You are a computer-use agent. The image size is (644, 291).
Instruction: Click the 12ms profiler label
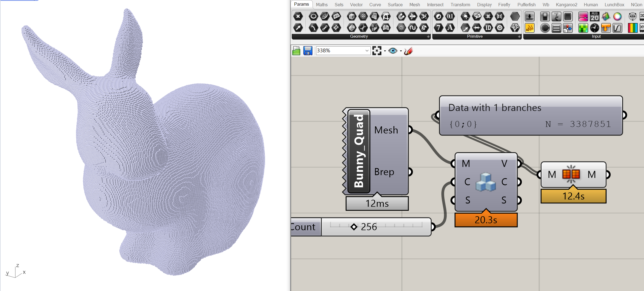point(377,203)
